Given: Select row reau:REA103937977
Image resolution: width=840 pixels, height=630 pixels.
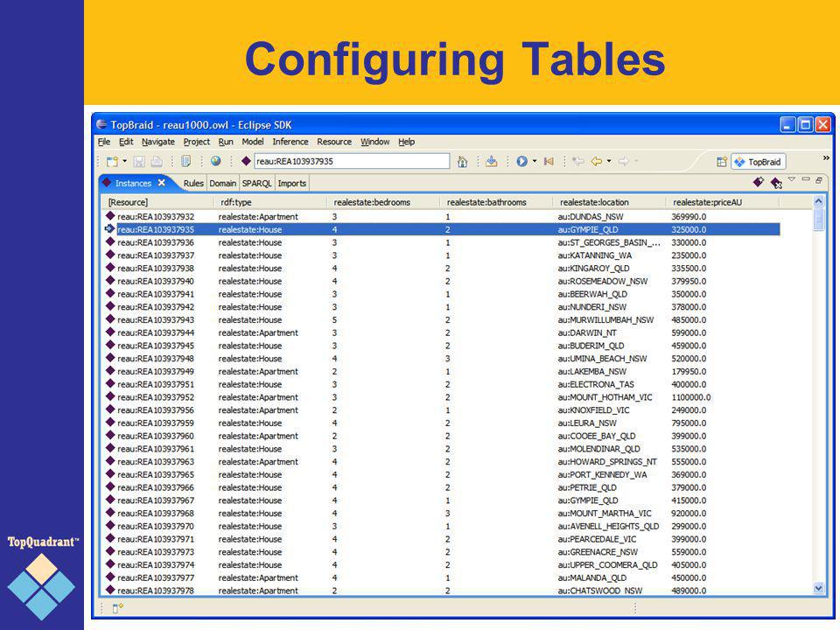Looking at the screenshot, I should (442, 578).
